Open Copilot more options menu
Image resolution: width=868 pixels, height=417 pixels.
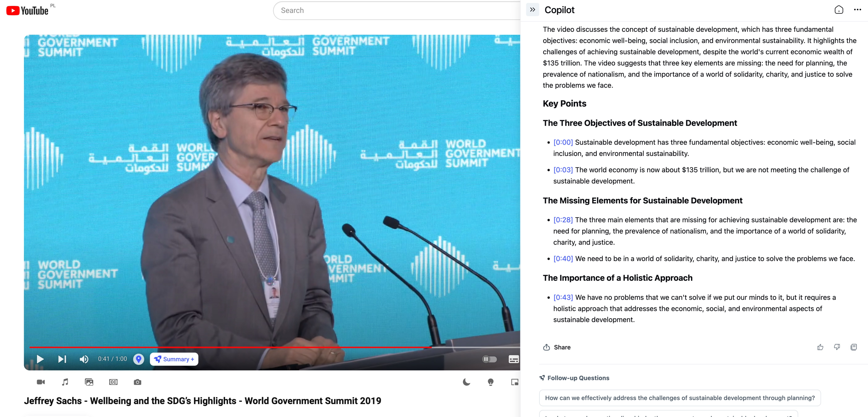point(857,10)
